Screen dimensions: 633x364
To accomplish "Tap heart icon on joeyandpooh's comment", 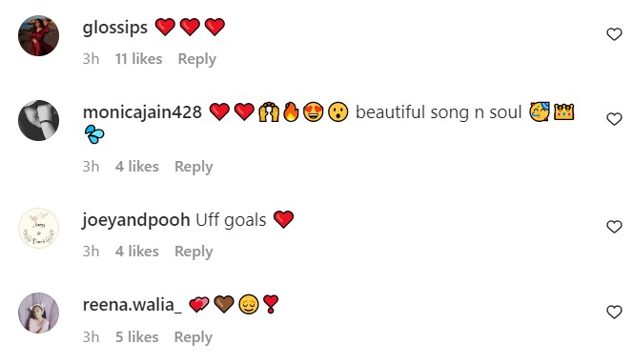I will [614, 227].
